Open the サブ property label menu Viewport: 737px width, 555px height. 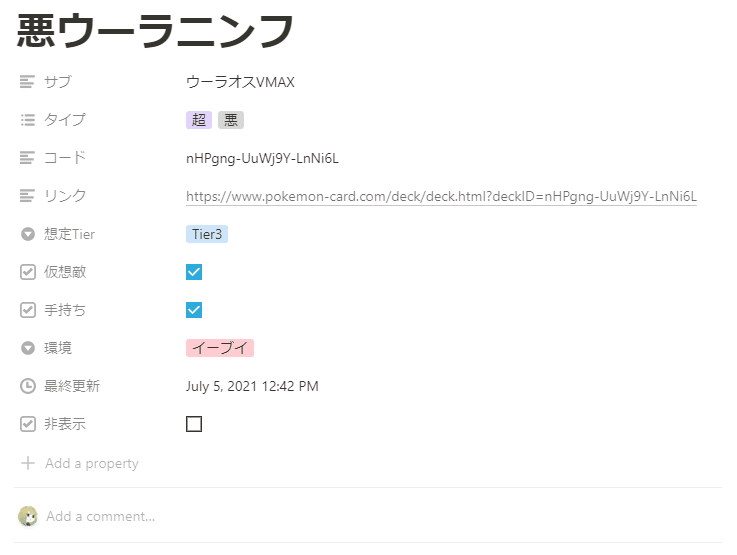[58, 82]
